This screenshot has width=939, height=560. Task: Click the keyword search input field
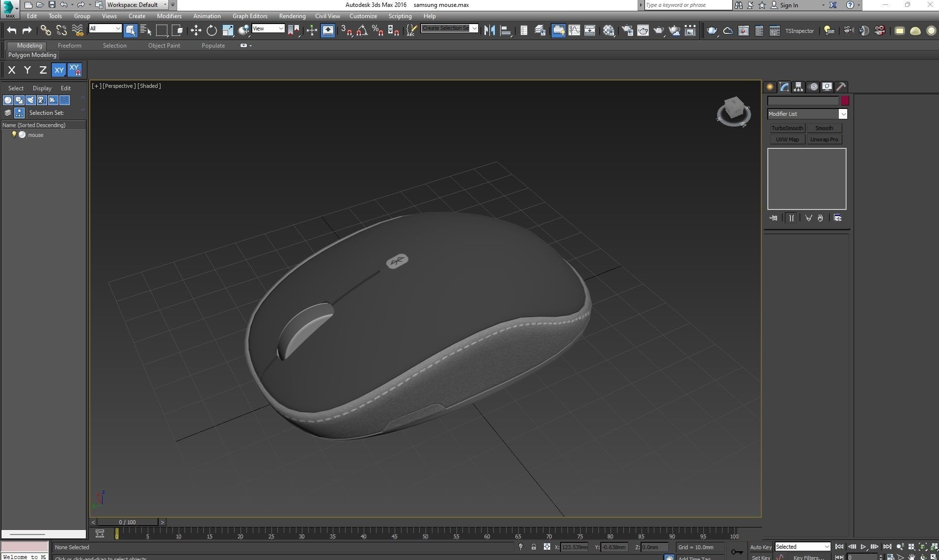coord(687,5)
